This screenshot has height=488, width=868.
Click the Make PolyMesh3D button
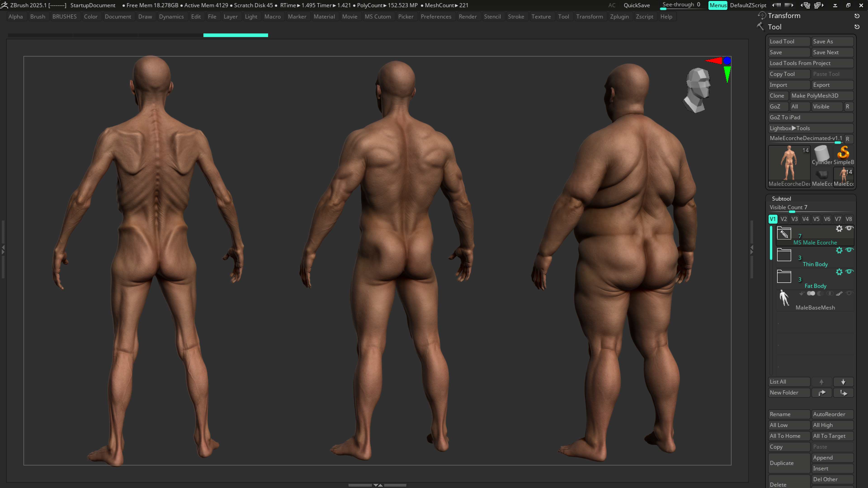821,96
